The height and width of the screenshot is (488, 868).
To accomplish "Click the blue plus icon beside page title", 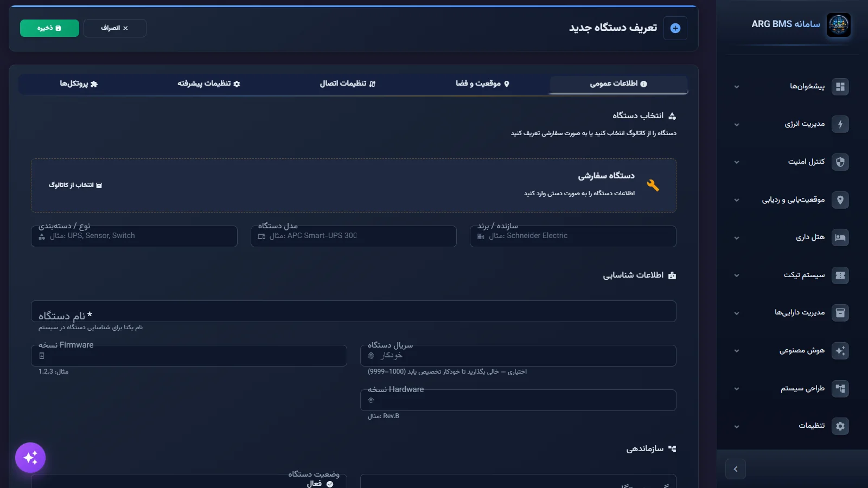I will [x=675, y=28].
